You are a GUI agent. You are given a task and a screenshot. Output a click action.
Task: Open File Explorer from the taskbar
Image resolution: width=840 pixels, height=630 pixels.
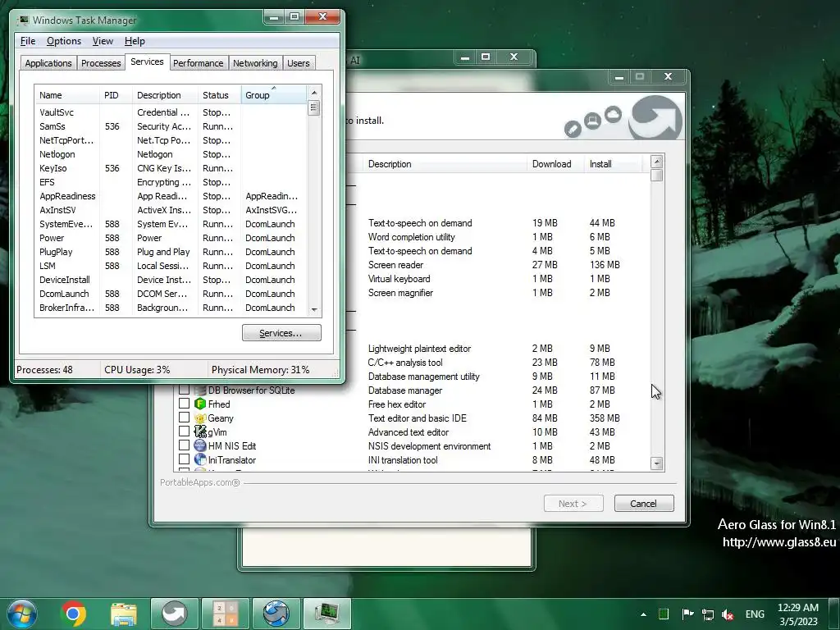point(124,614)
